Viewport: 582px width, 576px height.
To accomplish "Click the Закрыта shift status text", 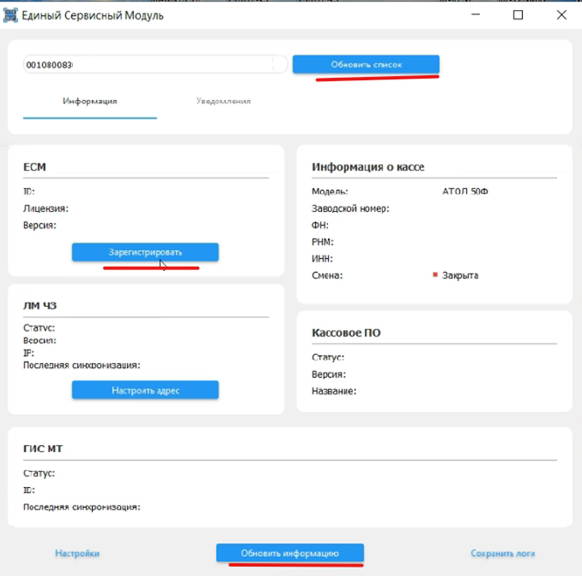I will tap(460, 275).
